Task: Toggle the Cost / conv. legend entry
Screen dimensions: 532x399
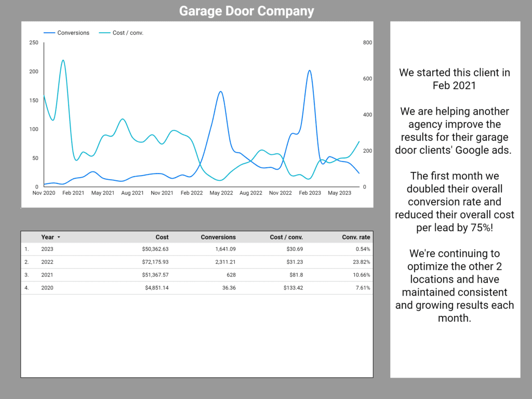Action: tap(128, 33)
